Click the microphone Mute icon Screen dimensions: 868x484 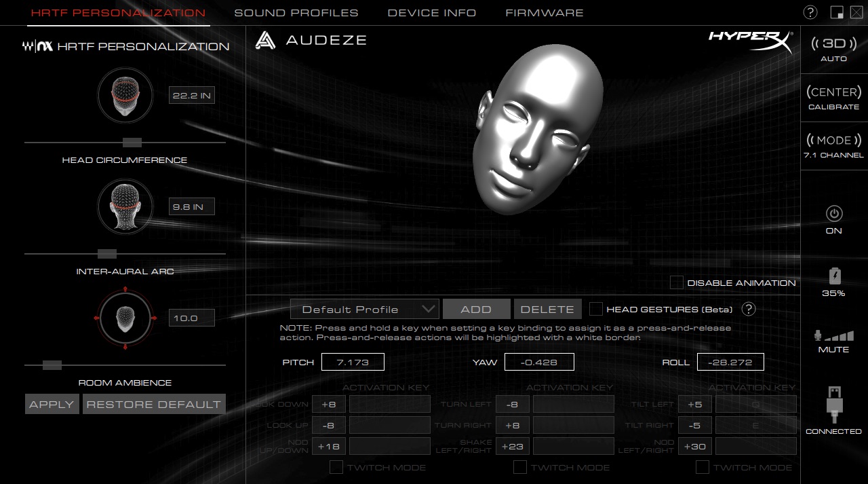[x=833, y=336]
